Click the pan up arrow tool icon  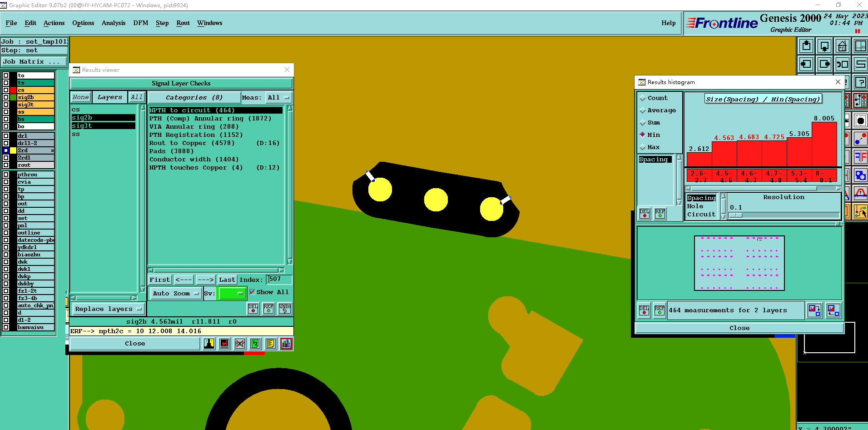pyautogui.click(x=806, y=46)
